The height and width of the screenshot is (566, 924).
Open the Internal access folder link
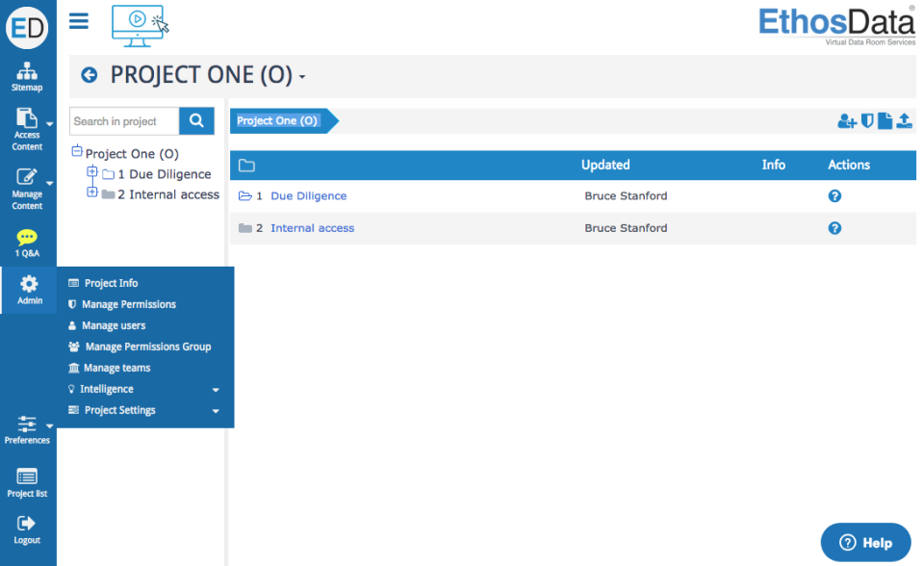(x=312, y=228)
